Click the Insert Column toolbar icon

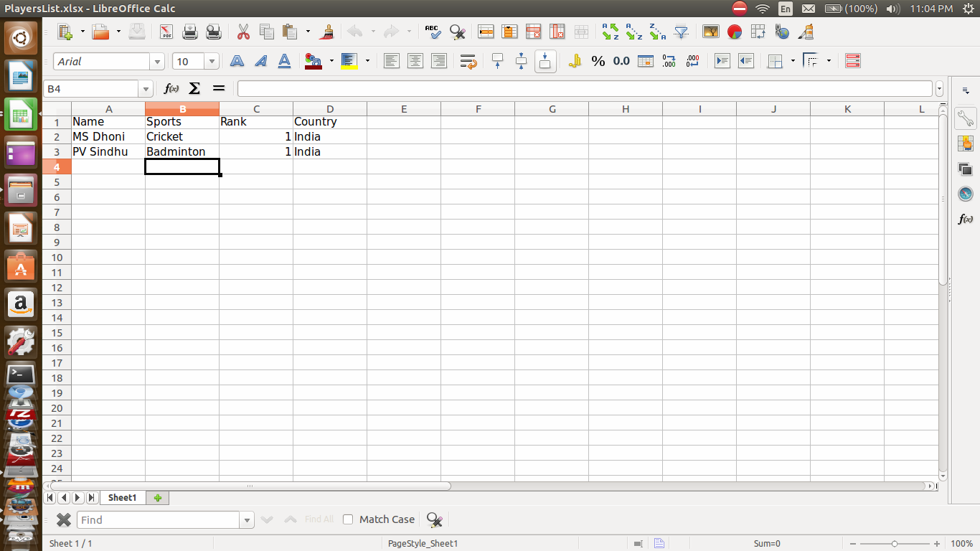point(509,32)
